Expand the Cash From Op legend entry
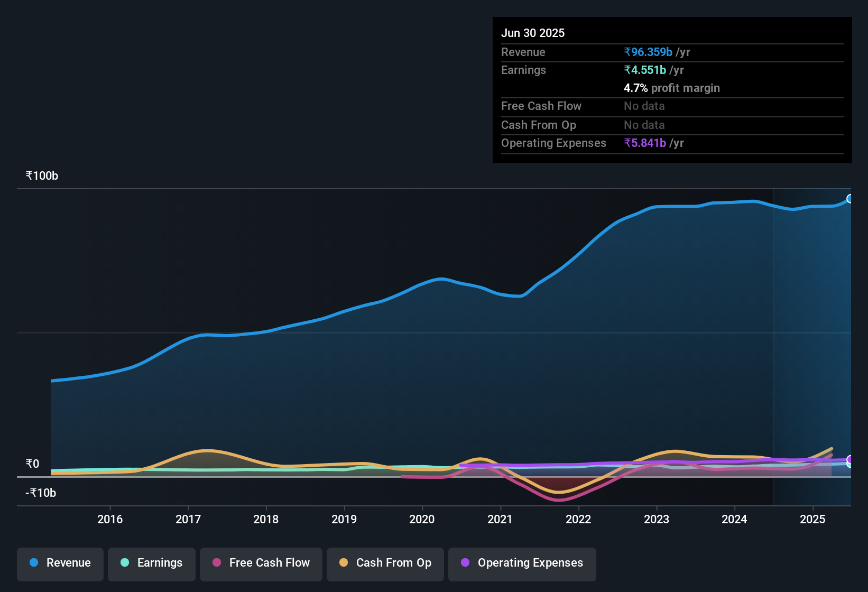Viewport: 868px width, 592px height. click(385, 563)
